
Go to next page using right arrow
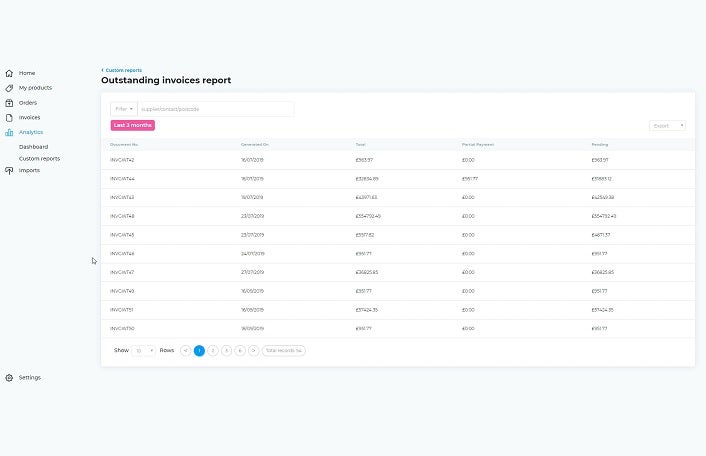254,351
